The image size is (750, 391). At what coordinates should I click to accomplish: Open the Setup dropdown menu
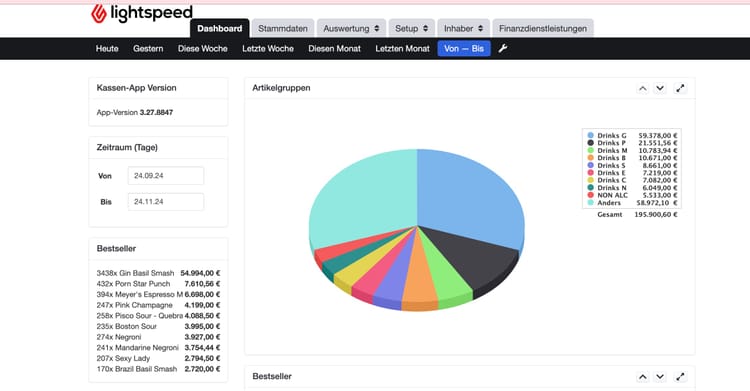pyautogui.click(x=411, y=28)
